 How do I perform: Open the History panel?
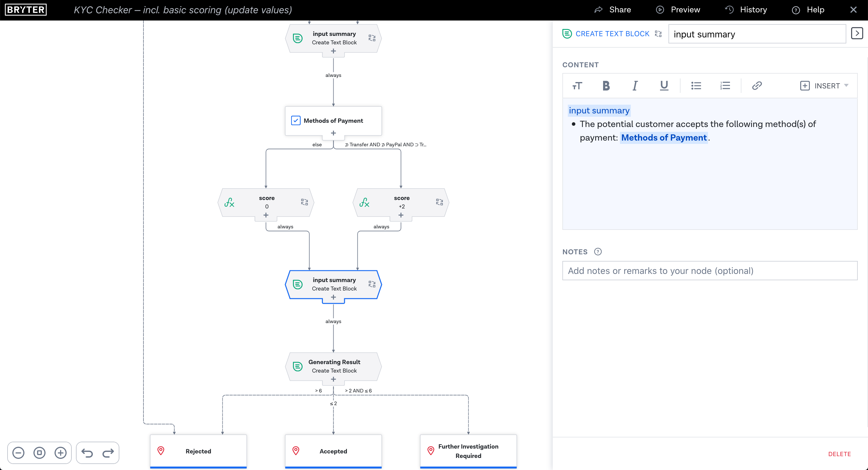pos(746,10)
